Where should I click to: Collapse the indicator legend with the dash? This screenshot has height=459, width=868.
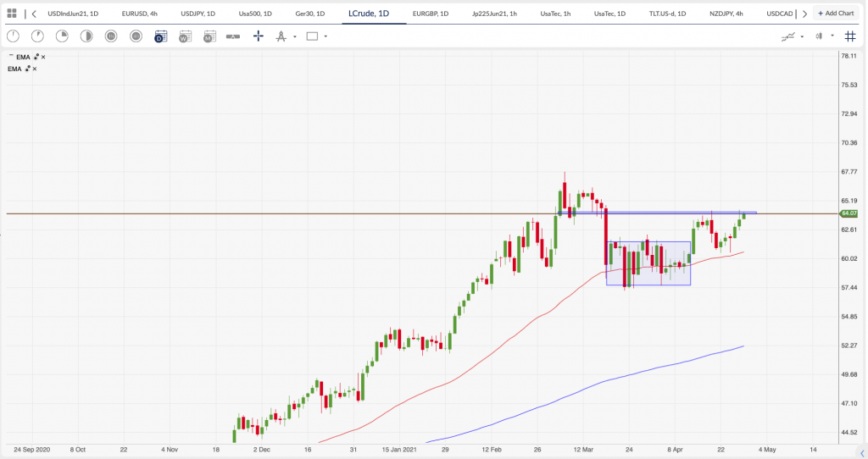tap(11, 56)
